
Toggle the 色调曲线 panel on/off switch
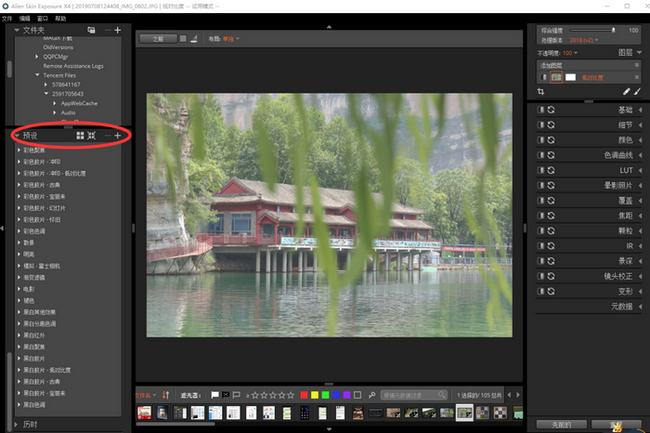pos(541,155)
